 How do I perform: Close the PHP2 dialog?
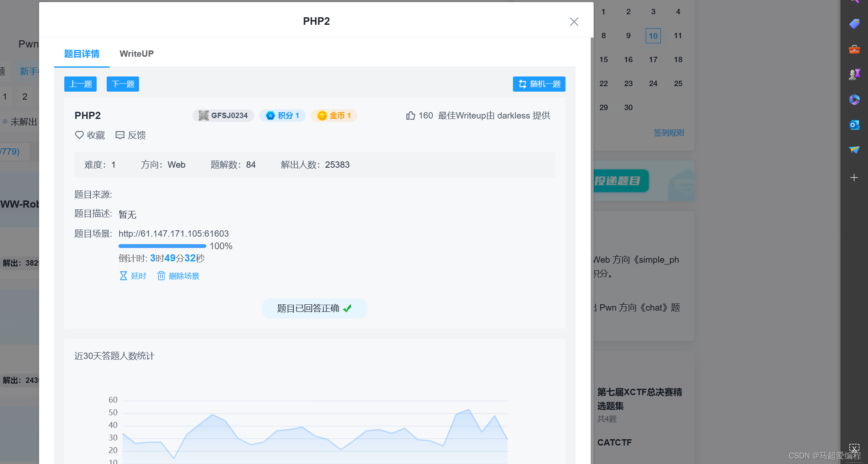click(574, 21)
